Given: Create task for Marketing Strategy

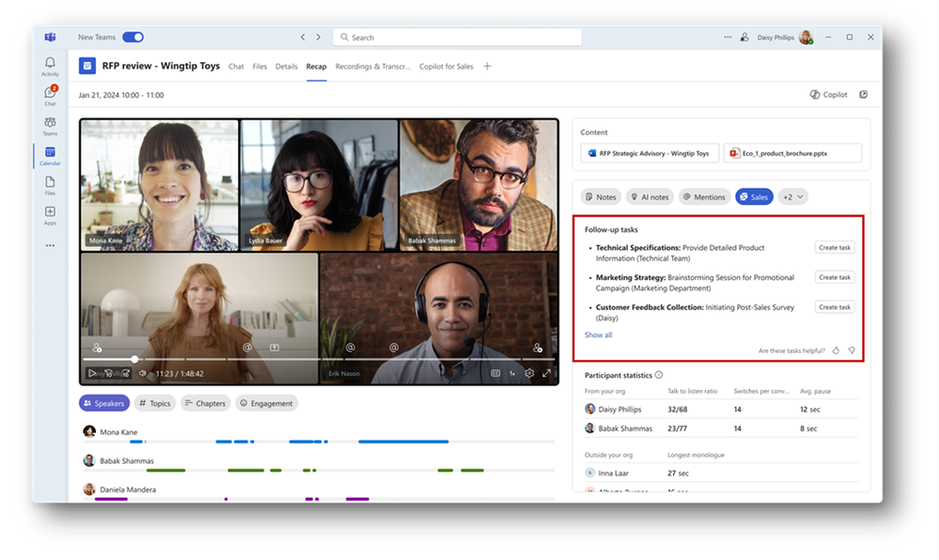Looking at the screenshot, I should tap(835, 277).
